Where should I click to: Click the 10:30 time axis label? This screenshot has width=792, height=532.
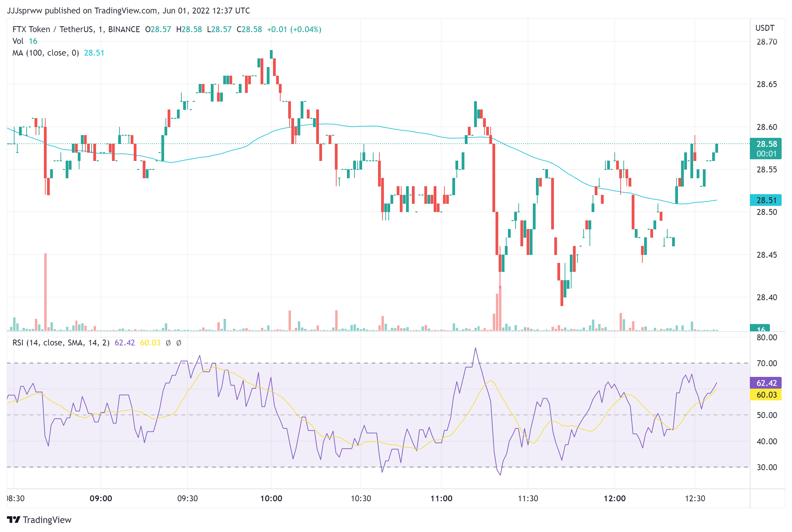click(x=361, y=498)
